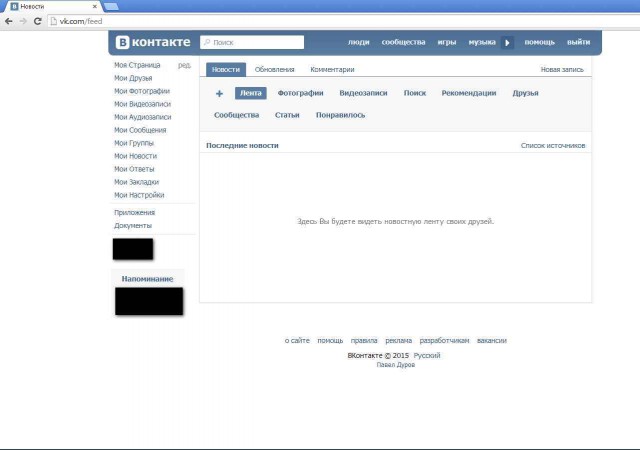Viewport: 640px width, 450px height.
Task: Open Документы in sidebar
Action: [133, 225]
